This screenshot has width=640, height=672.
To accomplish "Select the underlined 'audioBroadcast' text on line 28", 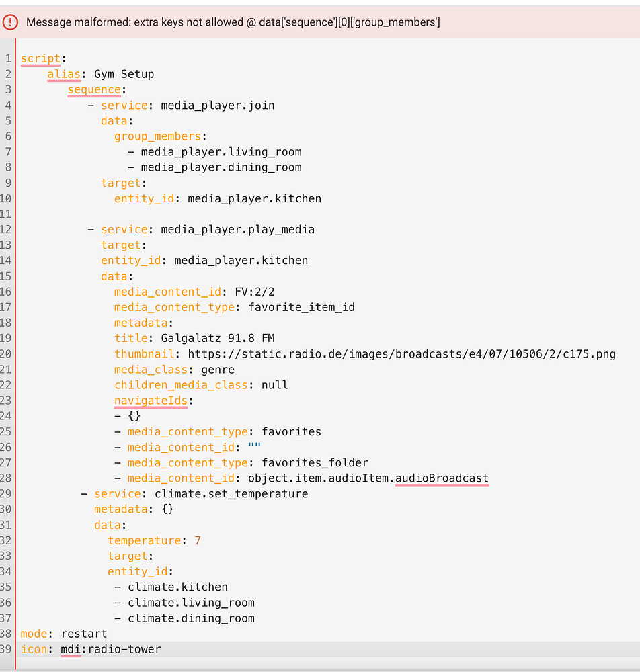I will point(442,478).
